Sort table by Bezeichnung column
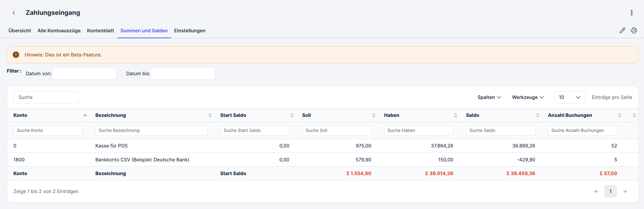 point(210,115)
